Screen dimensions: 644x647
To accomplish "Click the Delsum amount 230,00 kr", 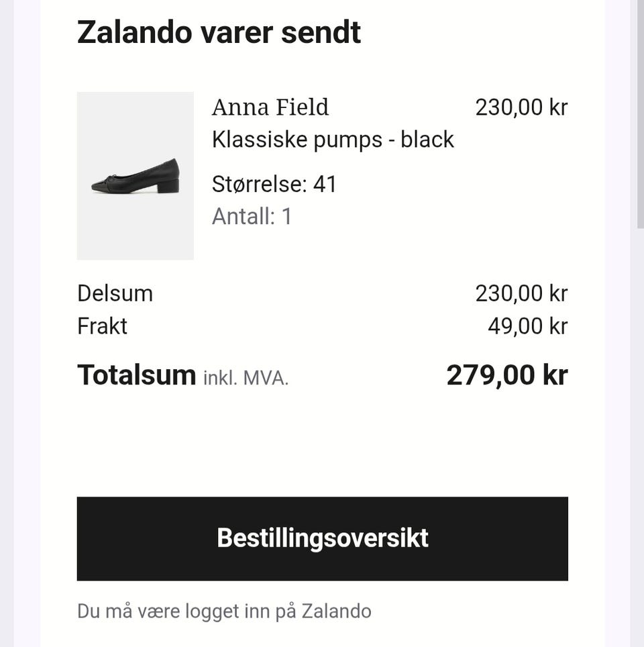I will (521, 293).
